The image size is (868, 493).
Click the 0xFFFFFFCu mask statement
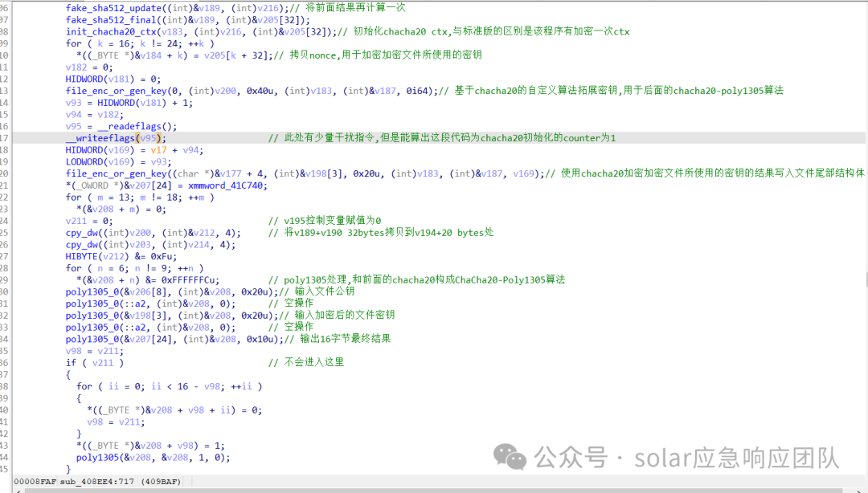(147, 280)
